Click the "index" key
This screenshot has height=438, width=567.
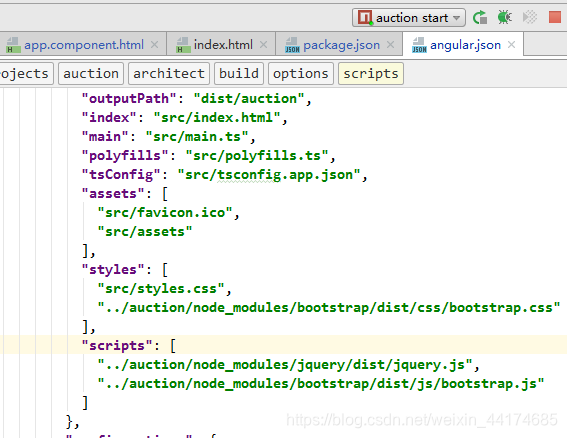pyautogui.click(x=109, y=118)
